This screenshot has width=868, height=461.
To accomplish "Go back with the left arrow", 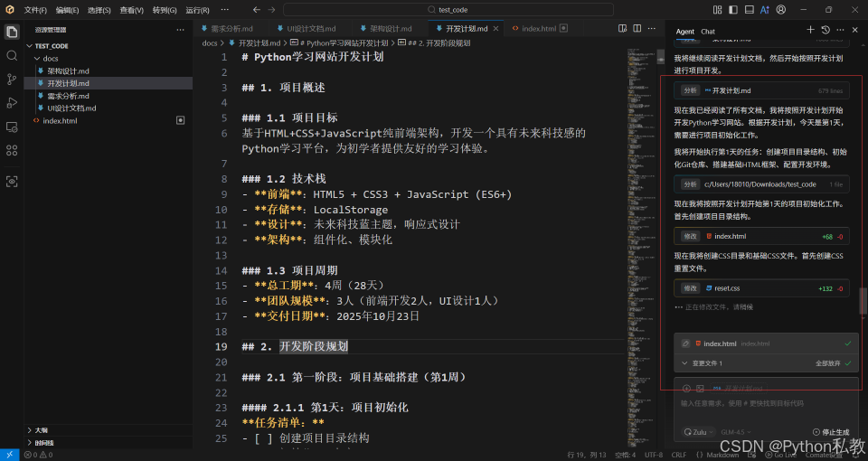I will click(x=256, y=10).
